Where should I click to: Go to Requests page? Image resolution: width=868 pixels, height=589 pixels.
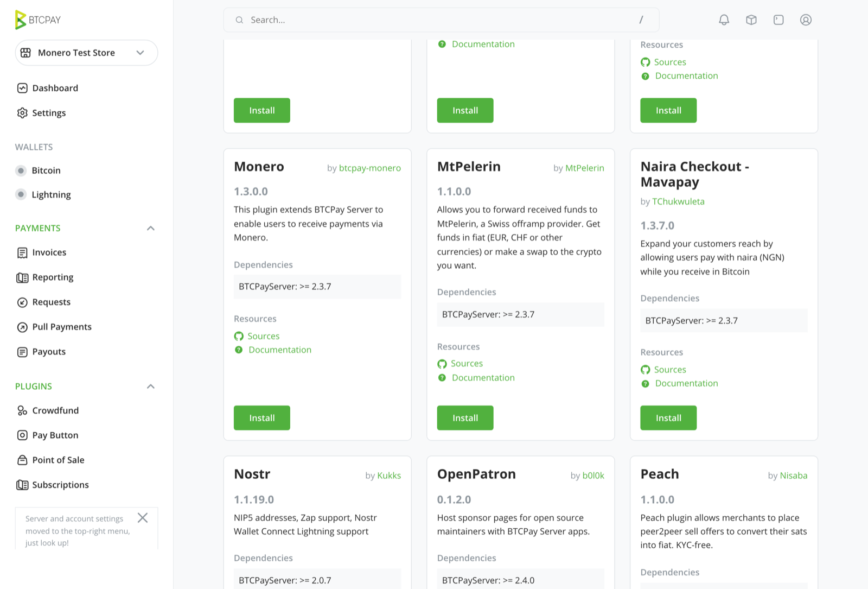pyautogui.click(x=52, y=302)
